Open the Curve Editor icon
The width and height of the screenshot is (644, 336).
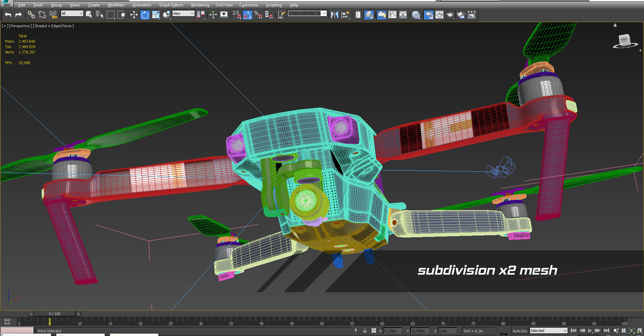click(x=392, y=15)
